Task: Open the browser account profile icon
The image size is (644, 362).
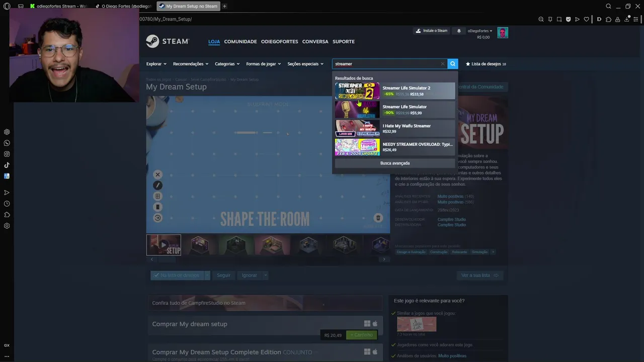Action: pos(617,19)
